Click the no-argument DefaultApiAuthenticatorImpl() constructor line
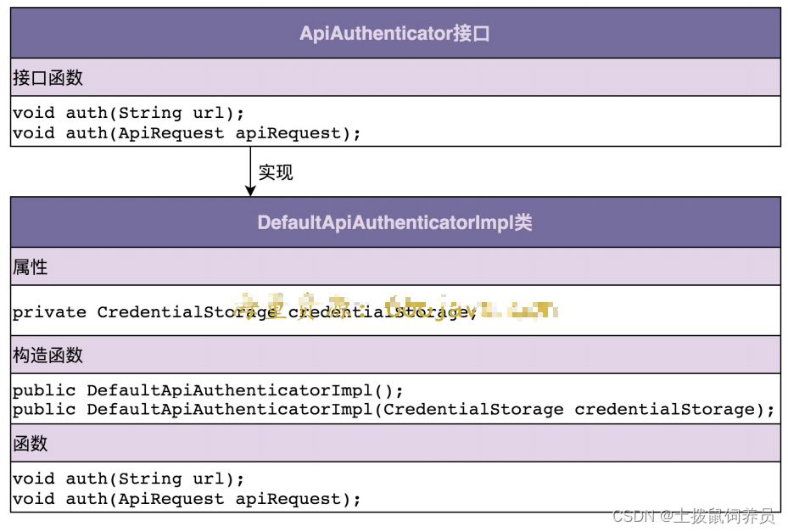Viewport: 788px width, 532px height. [208, 391]
